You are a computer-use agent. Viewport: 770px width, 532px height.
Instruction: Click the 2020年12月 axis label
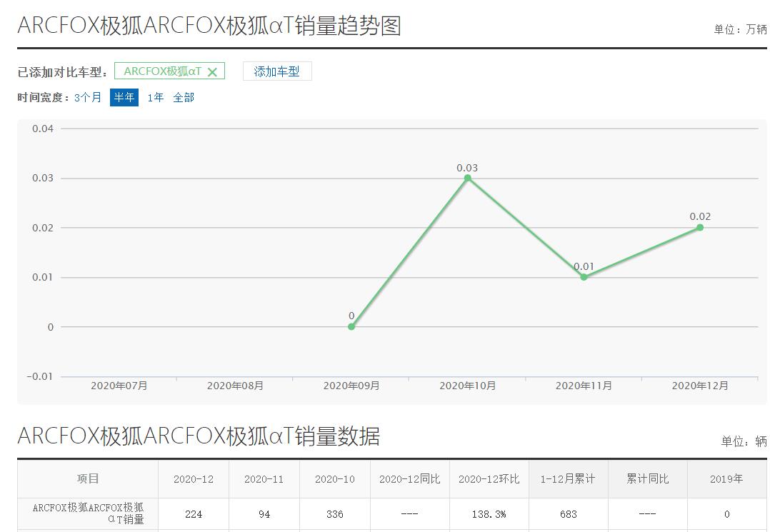700,386
